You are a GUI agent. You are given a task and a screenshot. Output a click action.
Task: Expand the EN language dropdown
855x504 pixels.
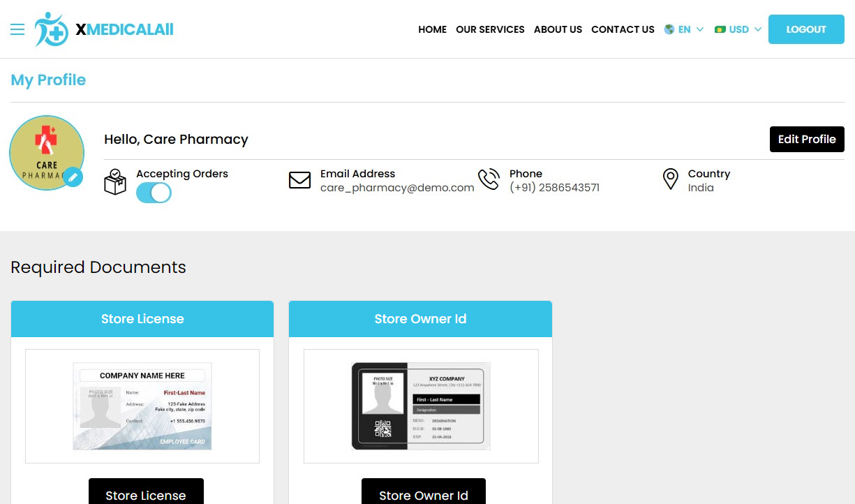691,29
